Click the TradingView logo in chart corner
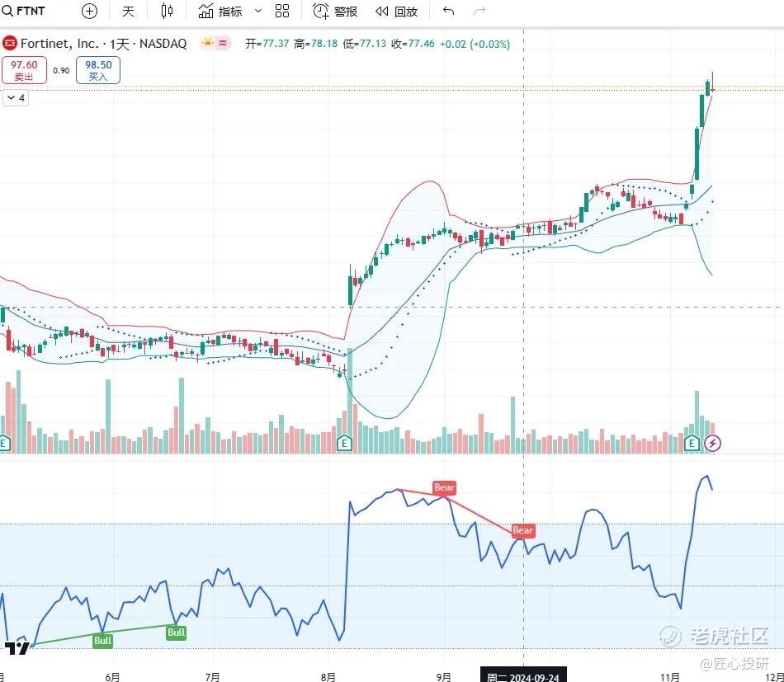This screenshot has height=682, width=784. (17, 648)
